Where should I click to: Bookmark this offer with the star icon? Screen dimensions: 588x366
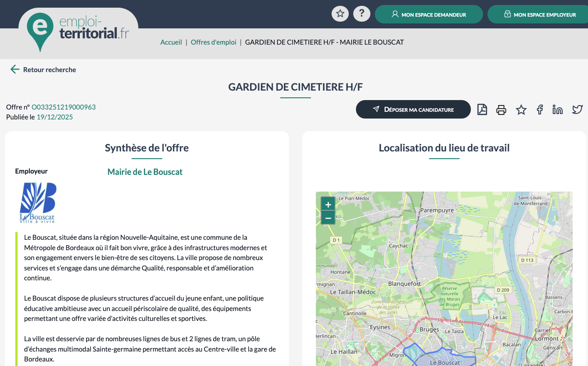[x=521, y=110]
